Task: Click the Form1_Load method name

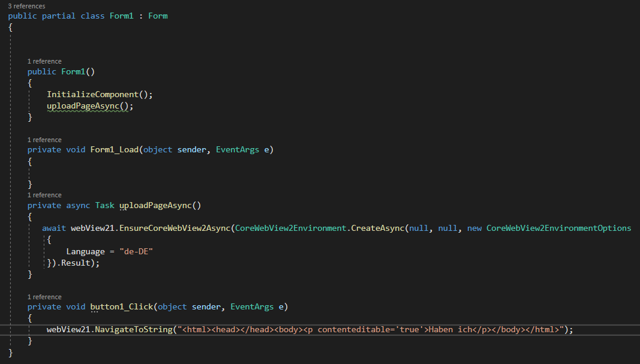Action: point(115,150)
